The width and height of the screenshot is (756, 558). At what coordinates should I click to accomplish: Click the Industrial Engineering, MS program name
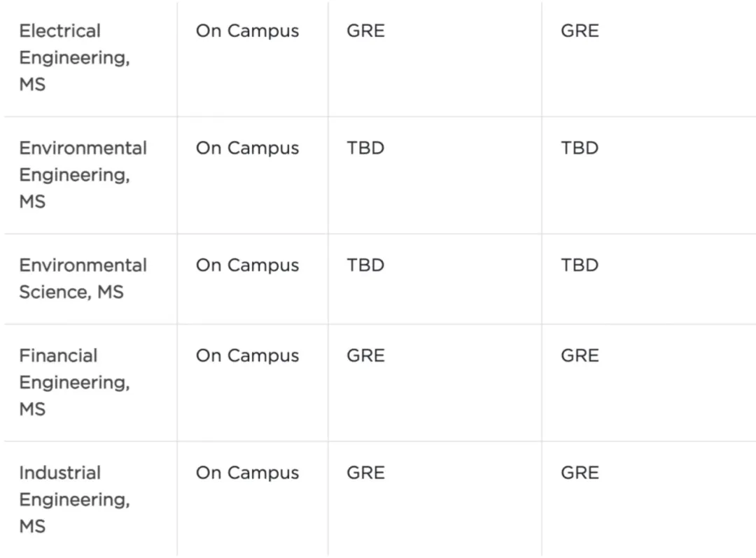coord(74,499)
